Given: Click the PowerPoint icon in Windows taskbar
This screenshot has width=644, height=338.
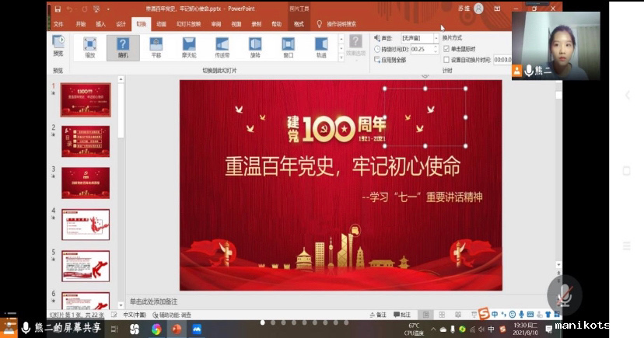Looking at the screenshot, I should click(x=177, y=329).
